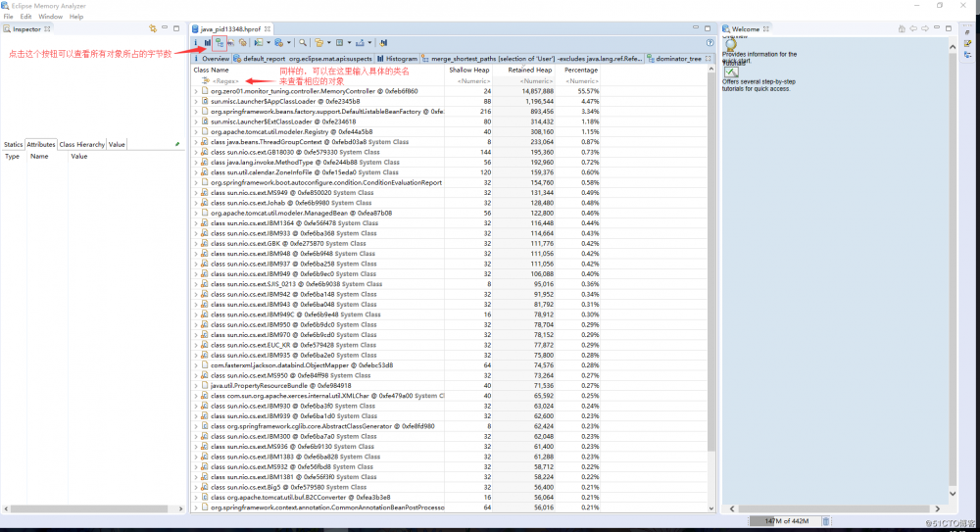Open the Histogram via toolbar bar-chart icon
The width and height of the screenshot is (980, 532).
pyautogui.click(x=207, y=43)
